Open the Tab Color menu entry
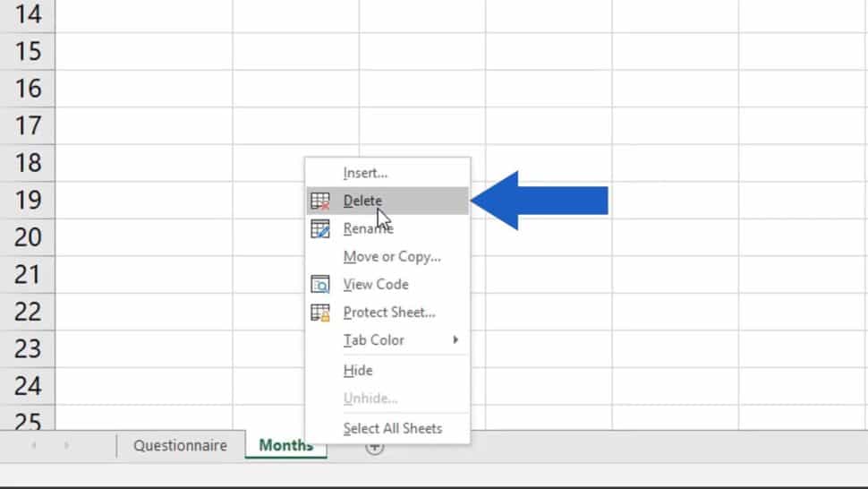 click(x=387, y=340)
